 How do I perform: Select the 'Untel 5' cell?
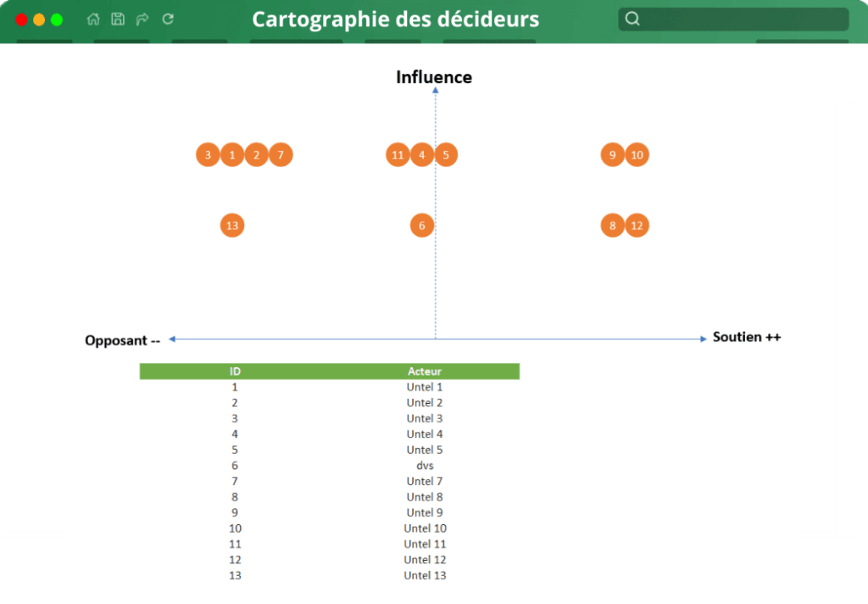click(425, 450)
